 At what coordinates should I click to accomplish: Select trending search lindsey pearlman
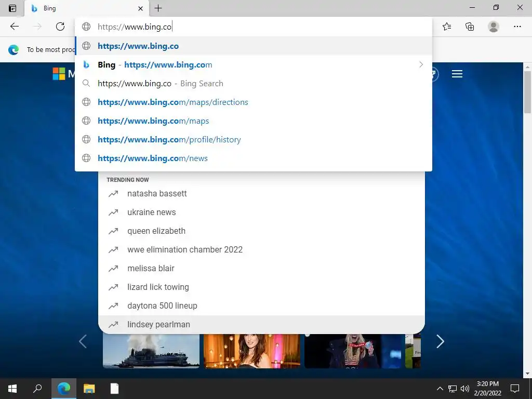click(x=261, y=324)
